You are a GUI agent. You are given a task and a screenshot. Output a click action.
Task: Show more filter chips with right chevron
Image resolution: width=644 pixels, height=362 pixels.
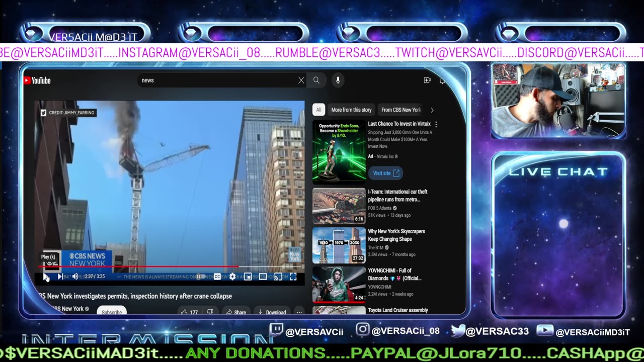432,110
